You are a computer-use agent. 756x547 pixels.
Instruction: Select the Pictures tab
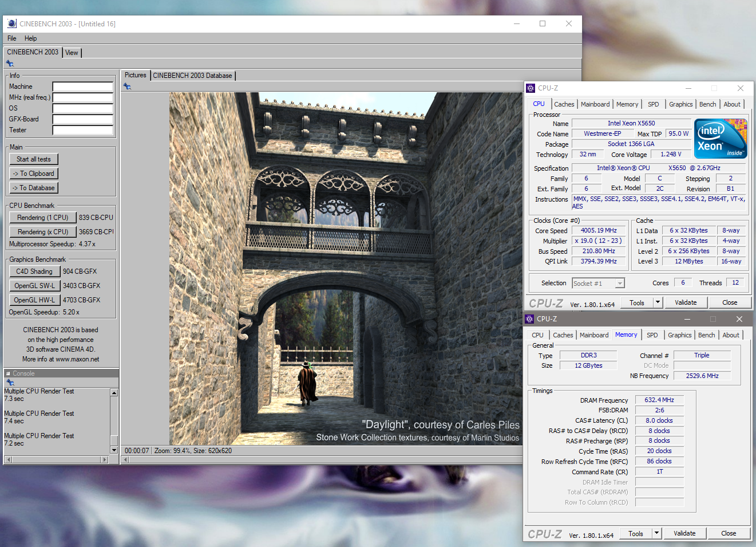(x=136, y=75)
